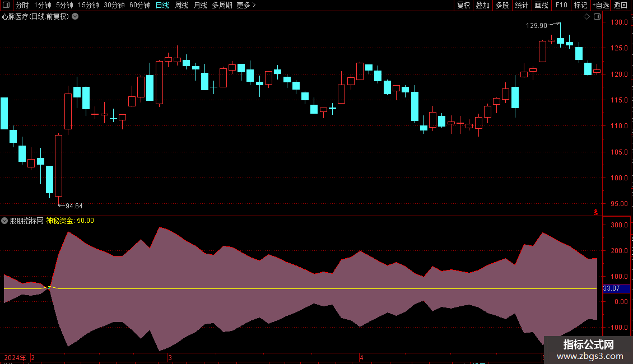
Task: Toggle the left side panel icon
Action: pos(6,5)
